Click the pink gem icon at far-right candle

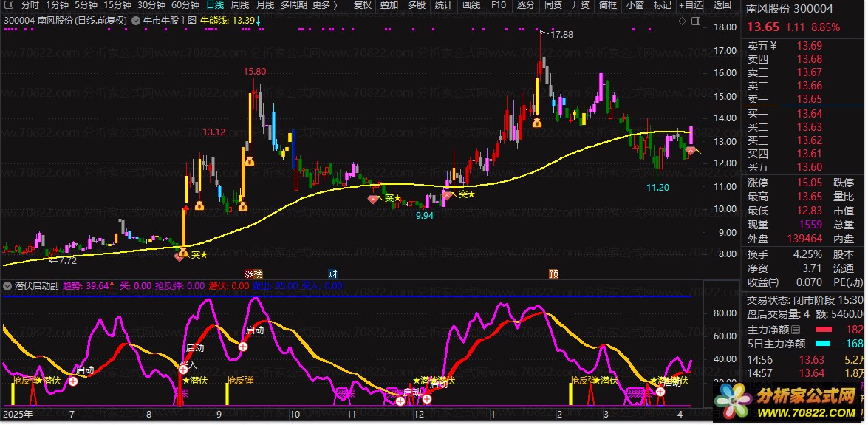click(x=691, y=150)
